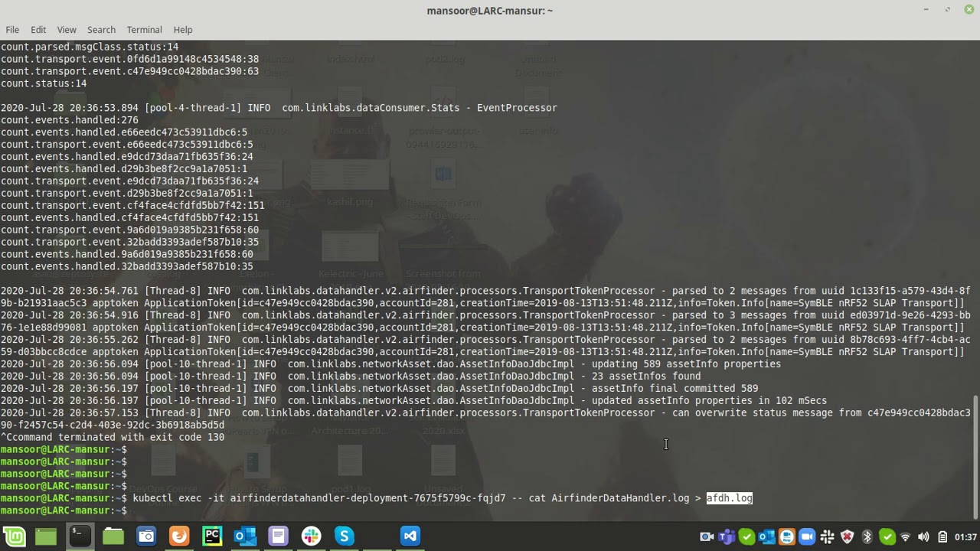
Task: Open the Linux Mint start menu
Action: click(15, 536)
